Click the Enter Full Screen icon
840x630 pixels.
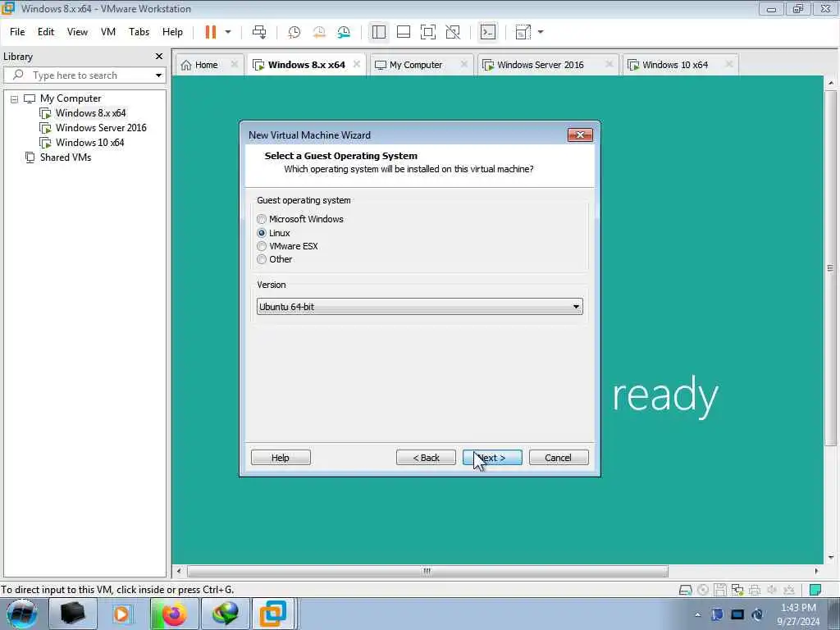pyautogui.click(x=428, y=32)
